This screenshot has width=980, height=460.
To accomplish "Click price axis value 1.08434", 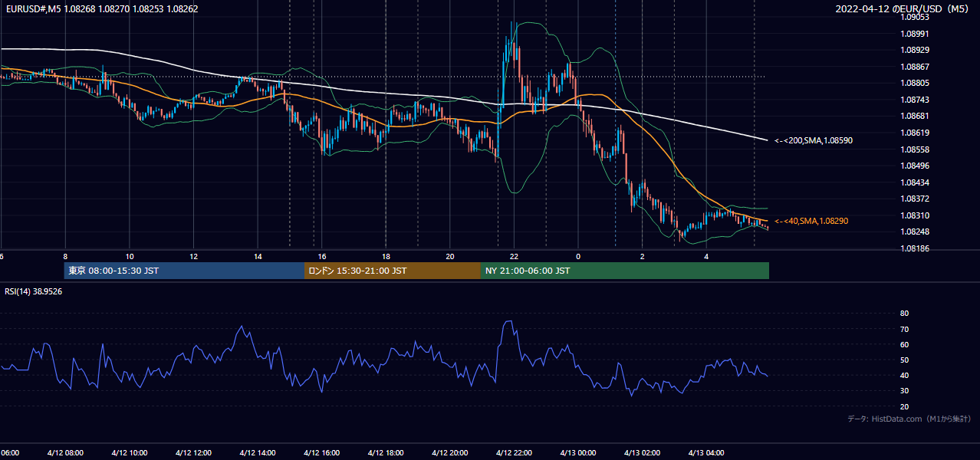I will click(914, 182).
